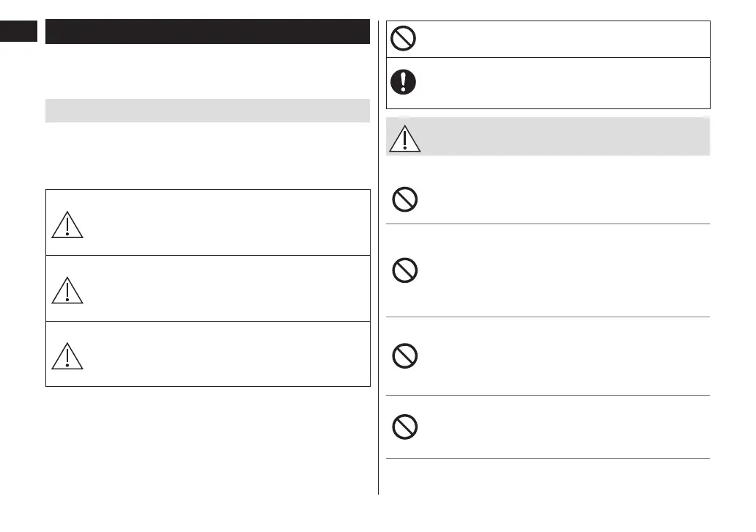Click the last prohibition icon on right page
The width and height of the screenshot is (756, 532).
(x=405, y=427)
